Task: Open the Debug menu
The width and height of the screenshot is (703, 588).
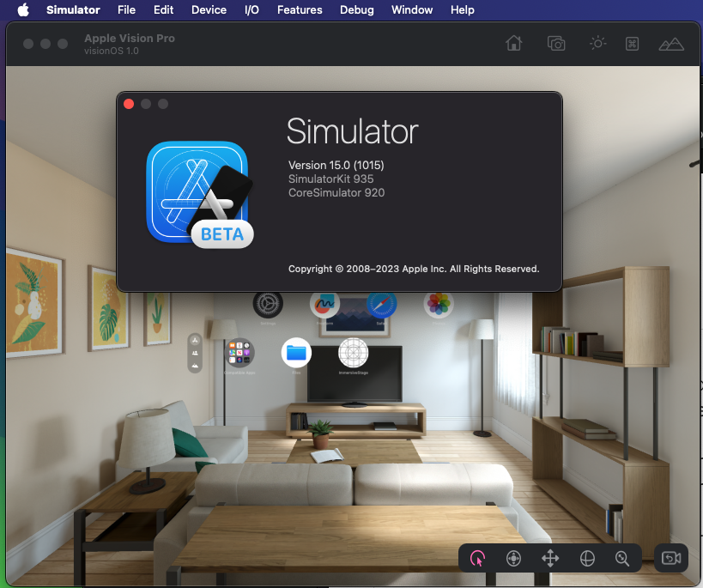Action: click(x=356, y=9)
